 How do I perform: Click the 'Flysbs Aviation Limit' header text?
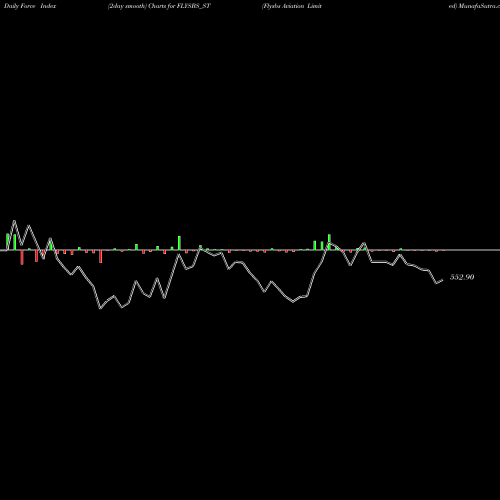292,6
